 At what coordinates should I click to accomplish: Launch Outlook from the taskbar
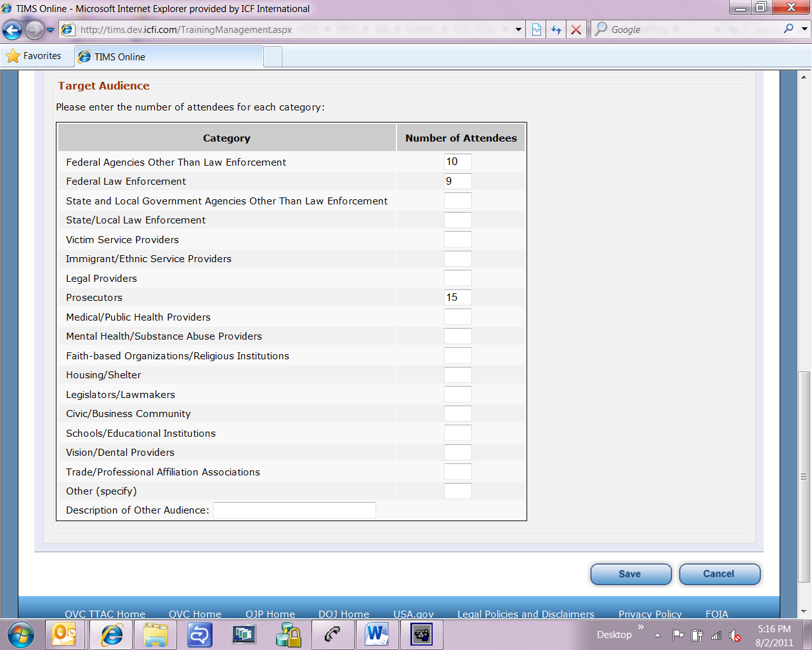pos(64,635)
